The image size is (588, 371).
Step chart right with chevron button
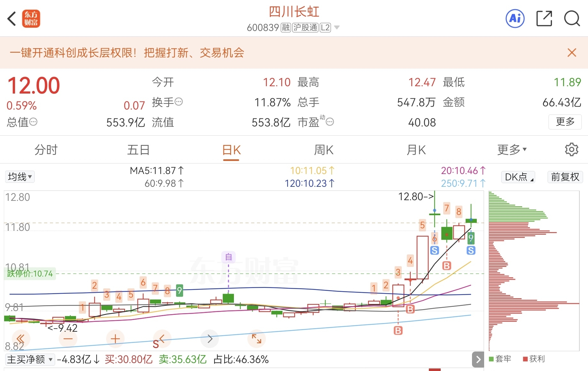tap(210, 338)
